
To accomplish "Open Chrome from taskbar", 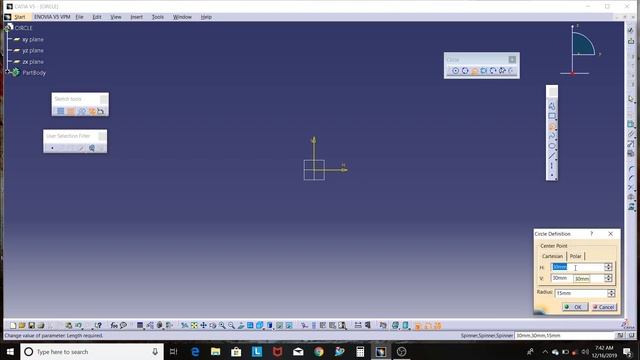I will pos(319,351).
